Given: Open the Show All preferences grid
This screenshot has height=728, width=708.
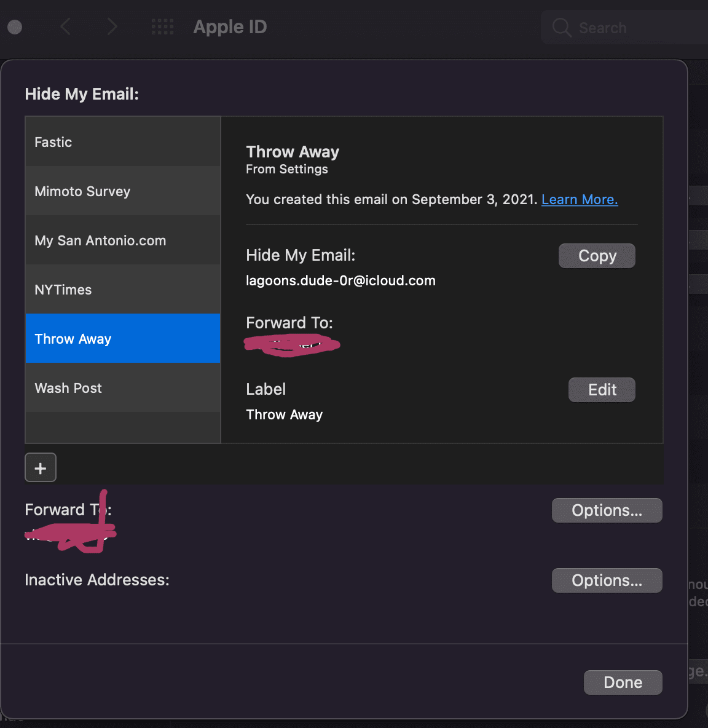Looking at the screenshot, I should tap(162, 27).
